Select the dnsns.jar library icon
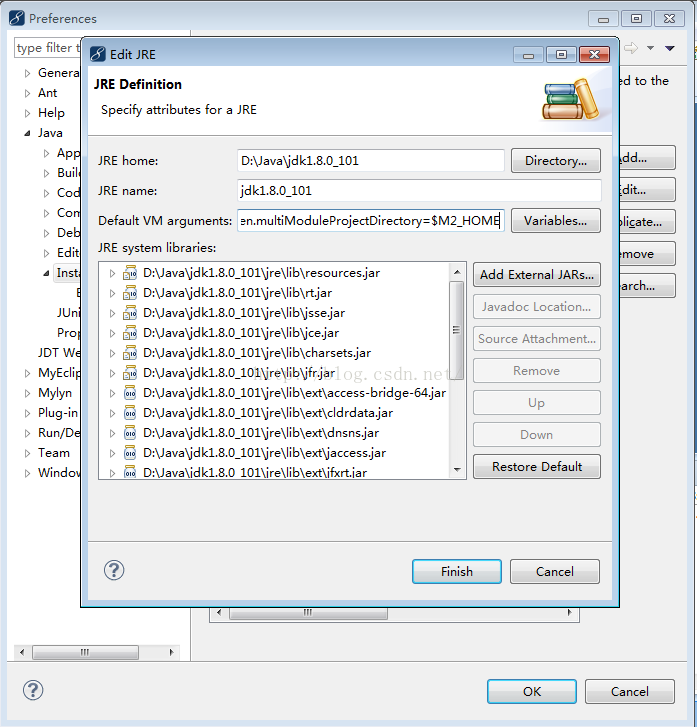The width and height of the screenshot is (697, 727). [x=130, y=433]
